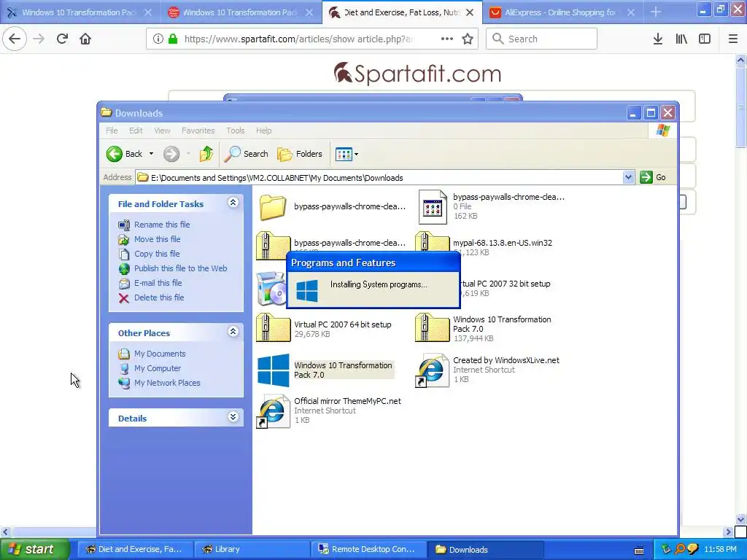Show site information icon in address bar

pyautogui.click(x=158, y=39)
